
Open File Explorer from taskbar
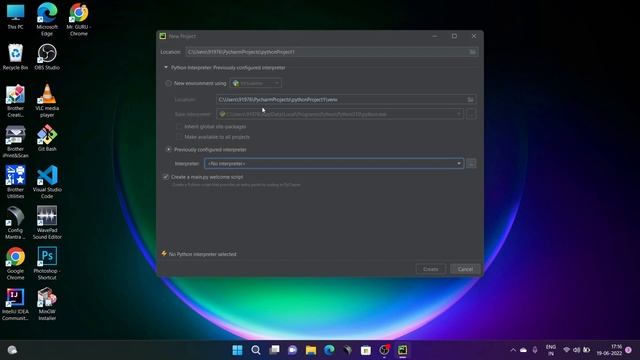point(311,350)
